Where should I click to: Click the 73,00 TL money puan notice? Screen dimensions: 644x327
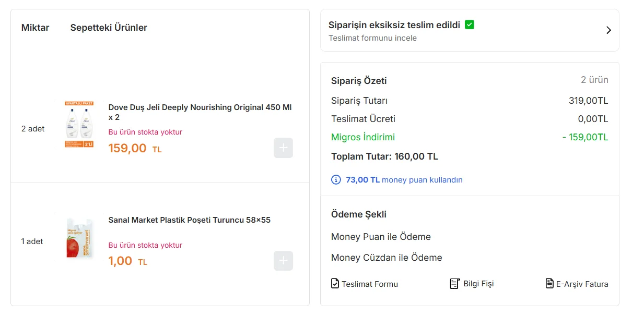point(397,180)
